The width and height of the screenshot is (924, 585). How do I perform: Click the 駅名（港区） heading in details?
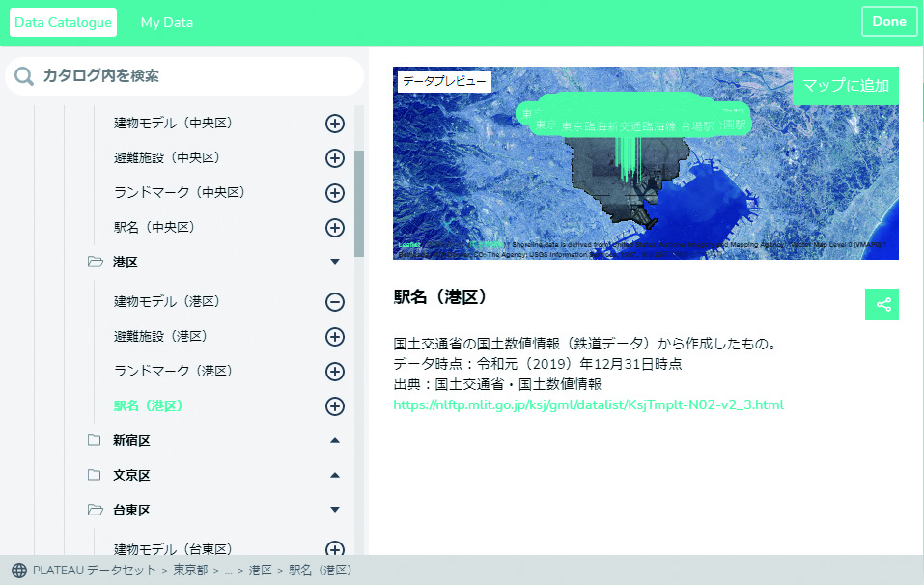(x=440, y=297)
